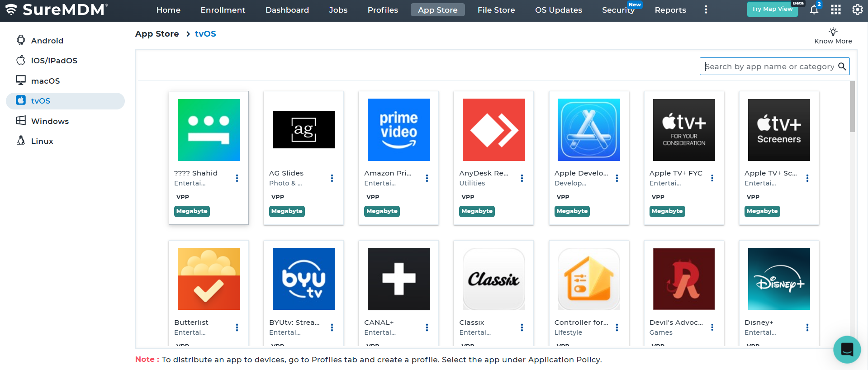Click the AnyDesk app icon
The width and height of the screenshot is (868, 370).
(x=493, y=130)
